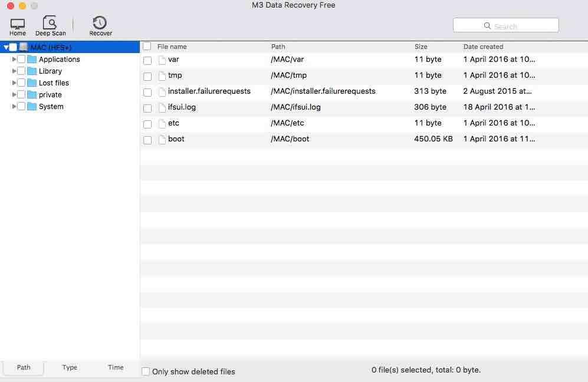
Task: Tick the private folder checkbox
Action: pos(21,94)
